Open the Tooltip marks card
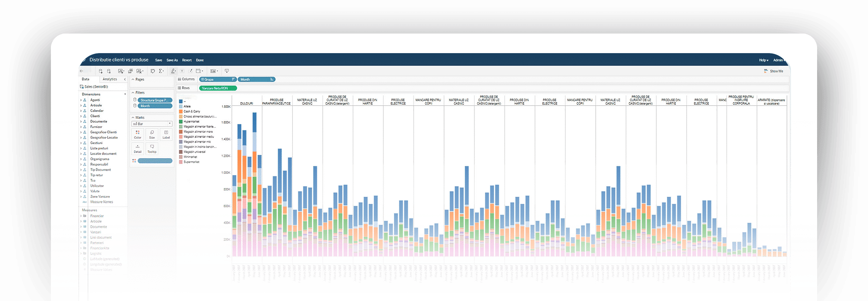 pyautogui.click(x=152, y=149)
